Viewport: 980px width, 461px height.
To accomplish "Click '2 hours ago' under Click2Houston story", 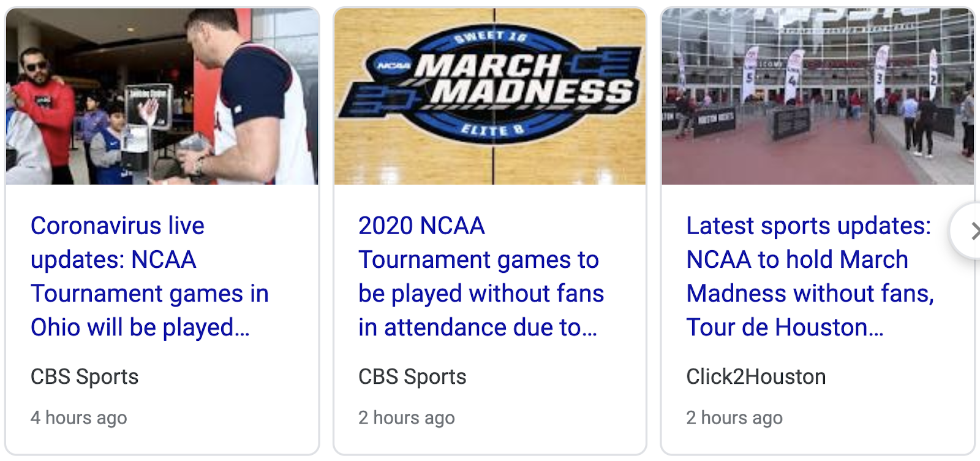I will coord(734,418).
